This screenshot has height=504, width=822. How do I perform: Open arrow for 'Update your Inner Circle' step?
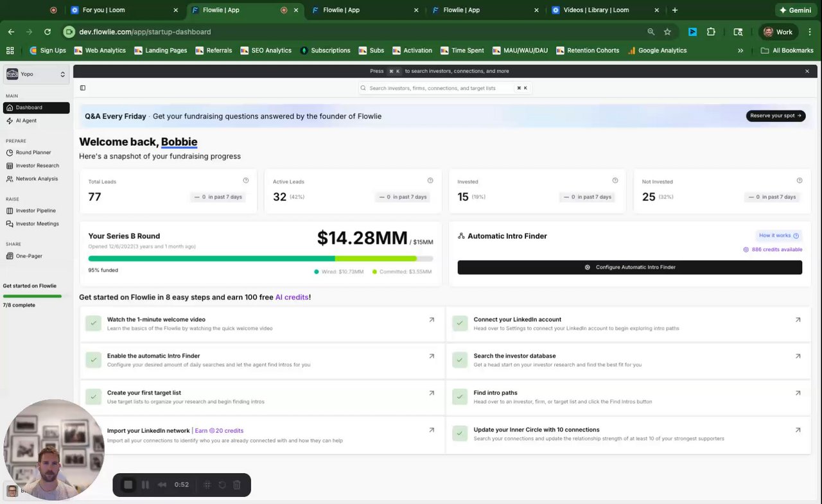click(798, 430)
